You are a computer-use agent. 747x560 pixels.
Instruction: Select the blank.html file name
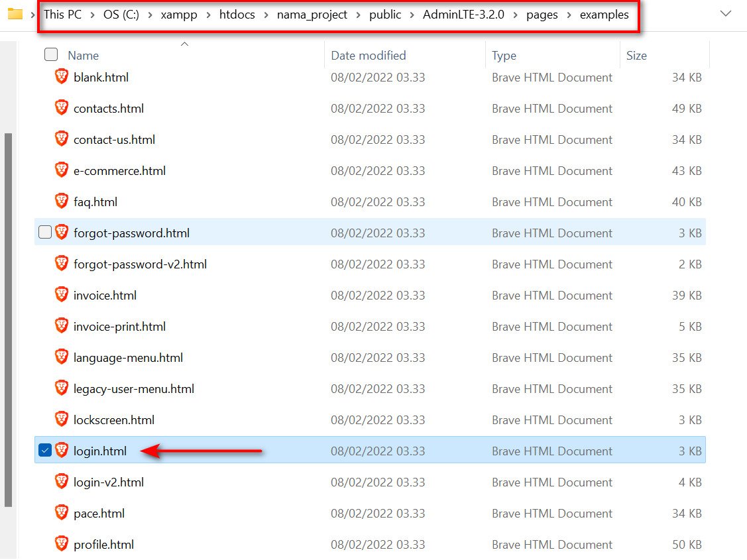(101, 77)
